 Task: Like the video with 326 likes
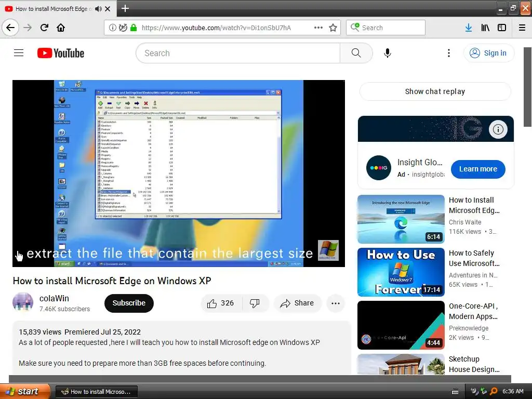pyautogui.click(x=221, y=303)
